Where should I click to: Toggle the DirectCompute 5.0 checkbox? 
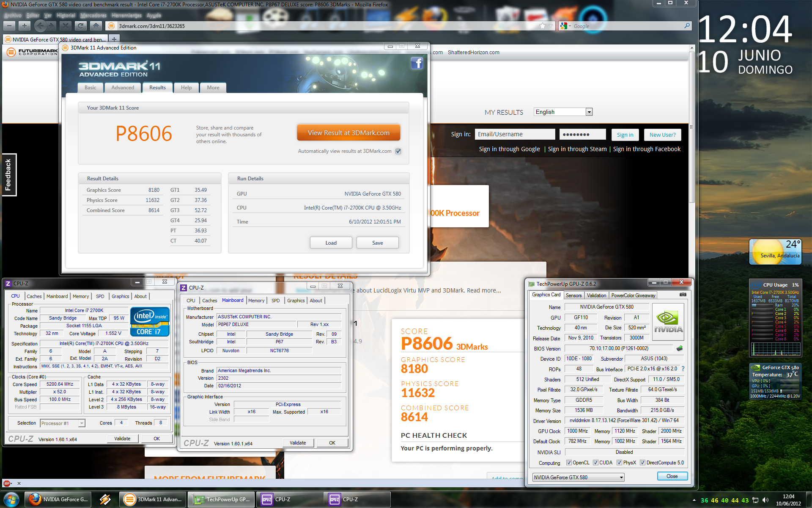642,463
